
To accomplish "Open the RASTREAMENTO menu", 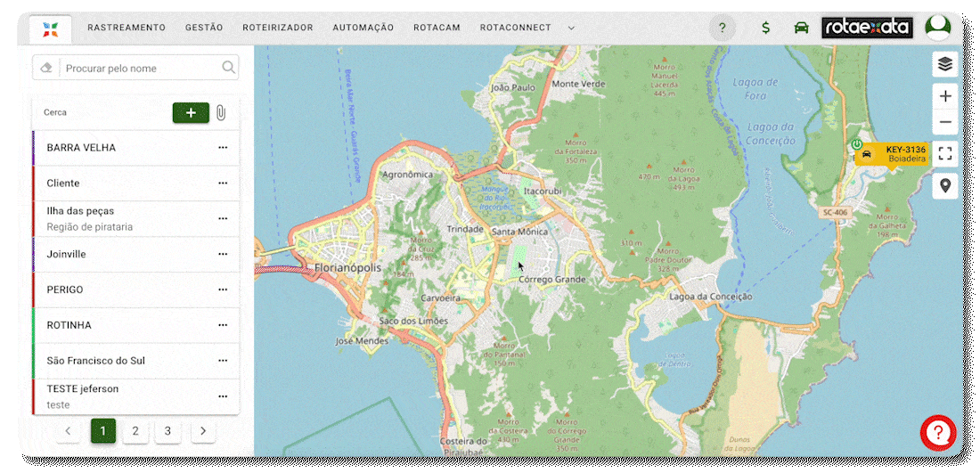I will click(x=127, y=28).
